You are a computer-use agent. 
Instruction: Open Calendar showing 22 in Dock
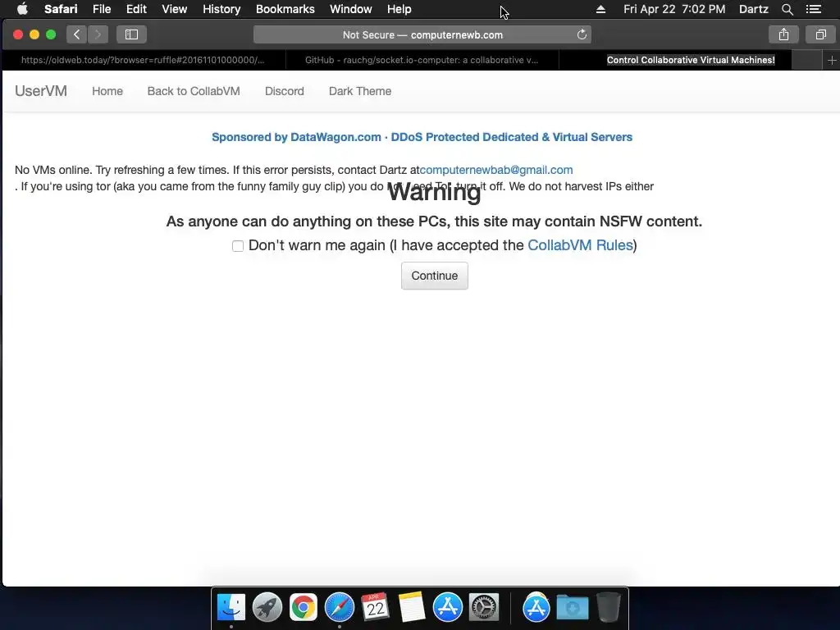click(375, 607)
